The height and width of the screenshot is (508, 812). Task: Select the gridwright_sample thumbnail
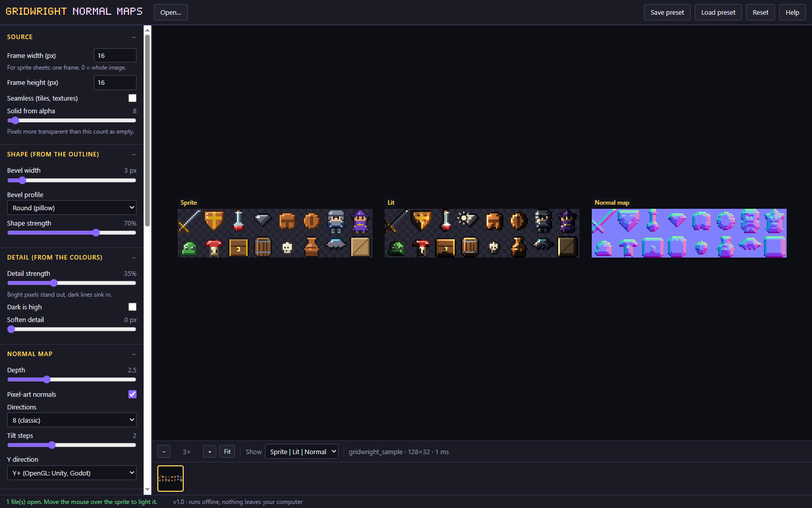pyautogui.click(x=171, y=479)
